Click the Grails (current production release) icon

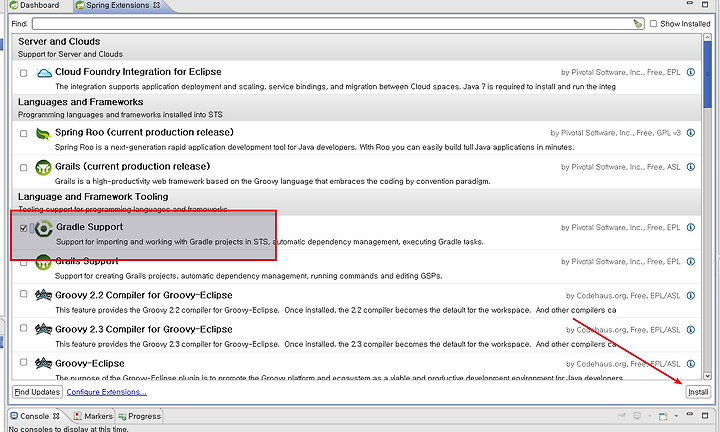(x=43, y=168)
